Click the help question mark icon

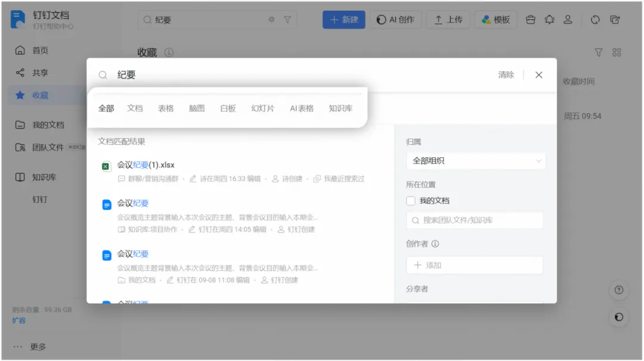pos(618,290)
